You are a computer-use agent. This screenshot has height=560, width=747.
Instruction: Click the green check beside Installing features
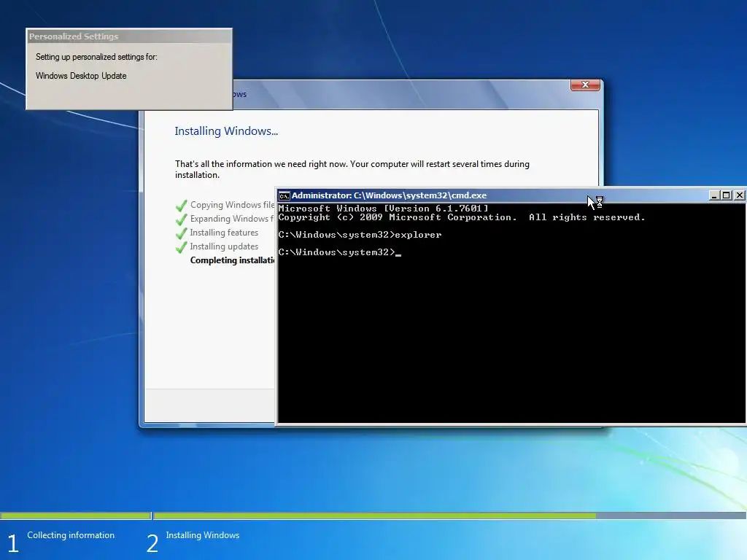[x=181, y=233]
